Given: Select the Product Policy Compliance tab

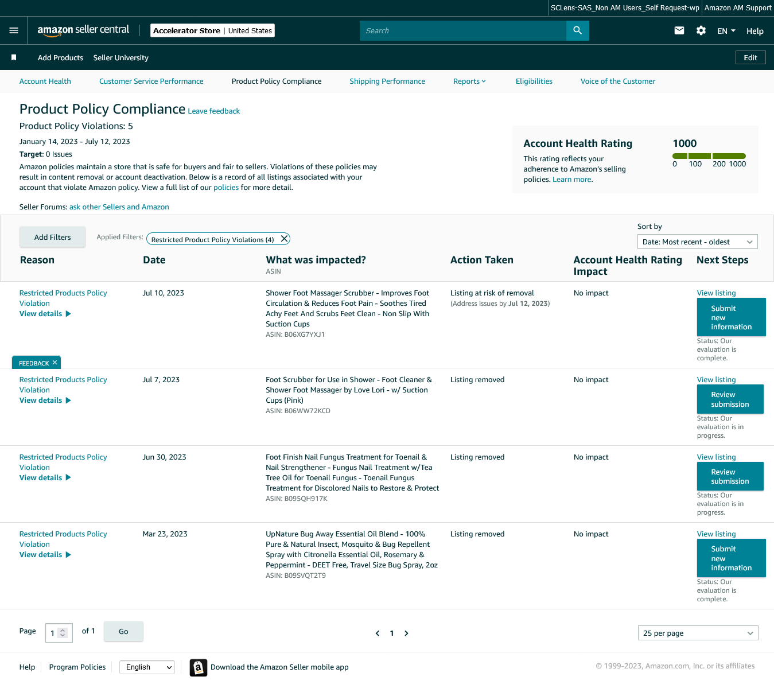Looking at the screenshot, I should click(x=277, y=81).
